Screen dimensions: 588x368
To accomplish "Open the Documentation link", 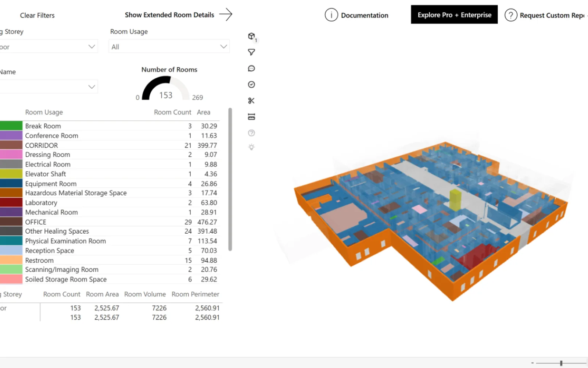I will 365,15.
